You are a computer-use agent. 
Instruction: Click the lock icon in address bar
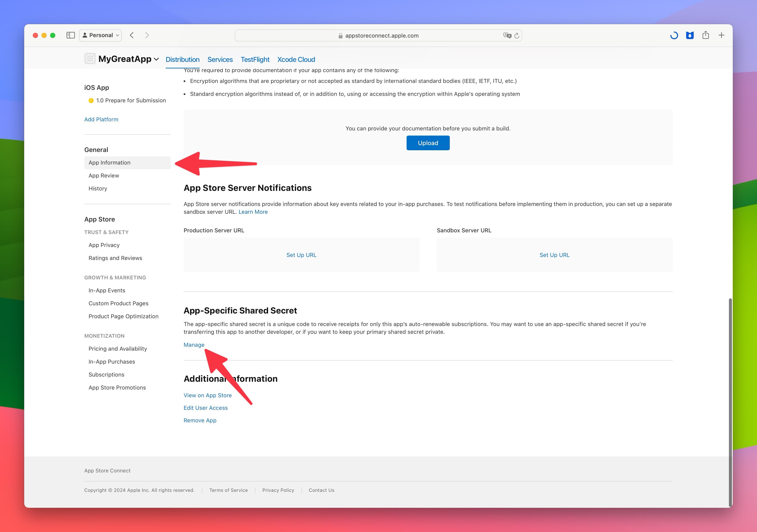[340, 36]
